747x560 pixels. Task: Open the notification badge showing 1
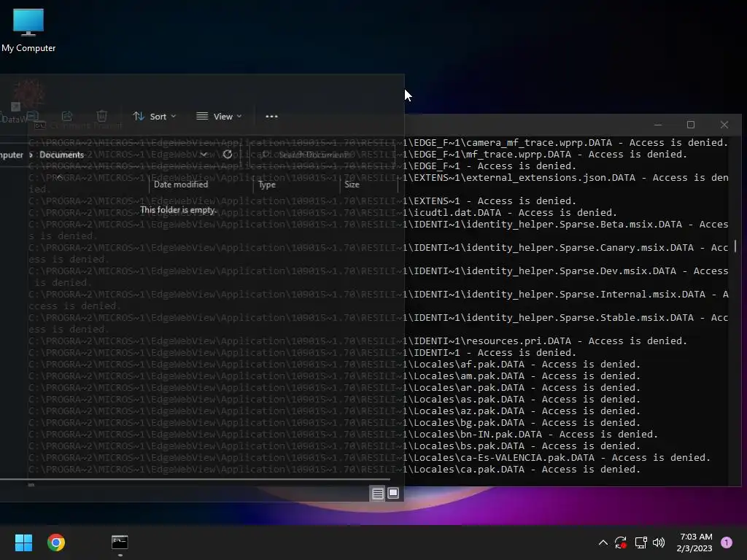pyautogui.click(x=727, y=542)
